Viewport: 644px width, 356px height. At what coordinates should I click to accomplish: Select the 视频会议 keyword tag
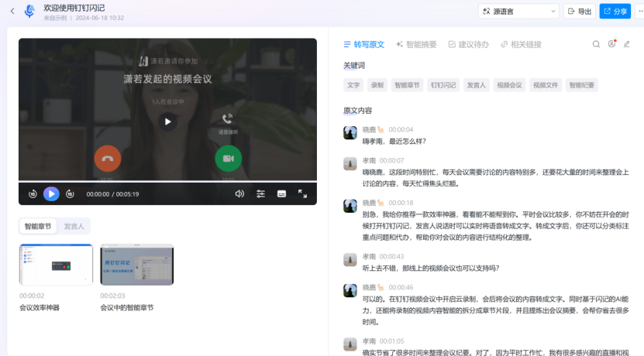(509, 85)
